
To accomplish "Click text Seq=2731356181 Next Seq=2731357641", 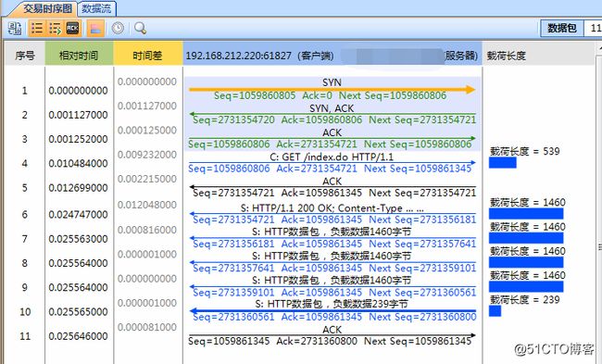I will pos(334,244).
